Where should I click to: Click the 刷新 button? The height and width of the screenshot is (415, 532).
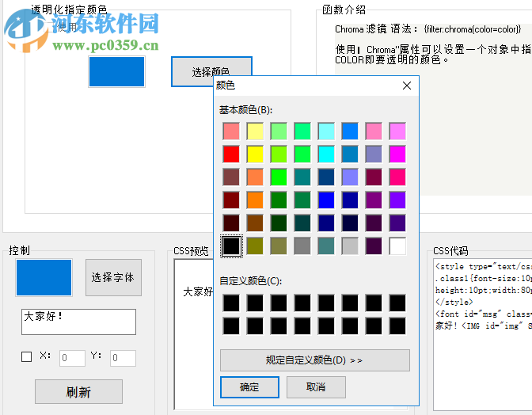pos(78,392)
